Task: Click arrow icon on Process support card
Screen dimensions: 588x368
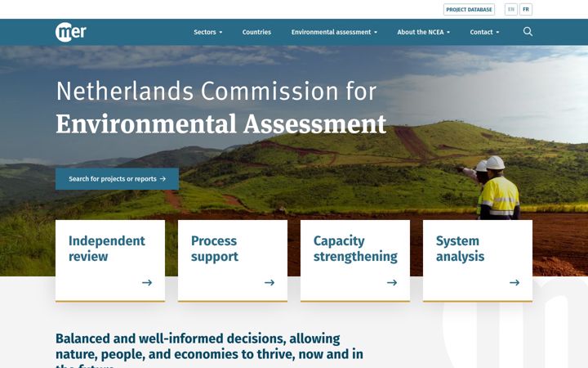Action: point(269,282)
